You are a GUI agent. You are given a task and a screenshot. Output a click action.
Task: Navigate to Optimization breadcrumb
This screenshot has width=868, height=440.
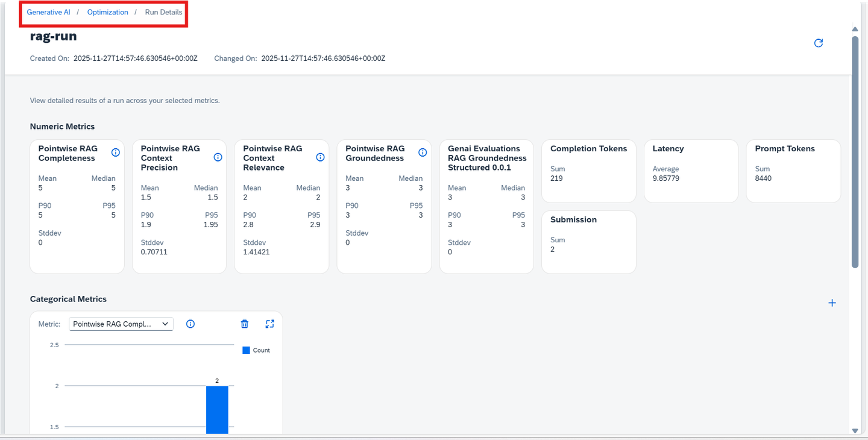point(108,12)
